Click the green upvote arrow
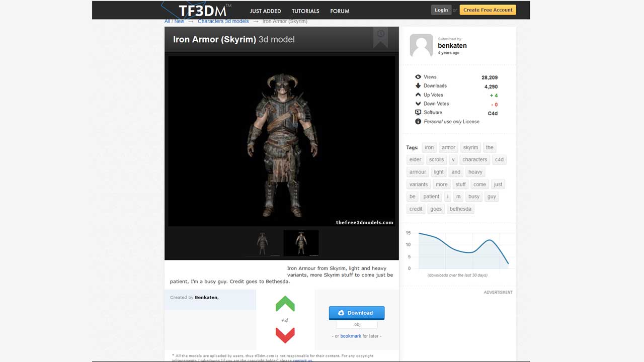 (285, 304)
